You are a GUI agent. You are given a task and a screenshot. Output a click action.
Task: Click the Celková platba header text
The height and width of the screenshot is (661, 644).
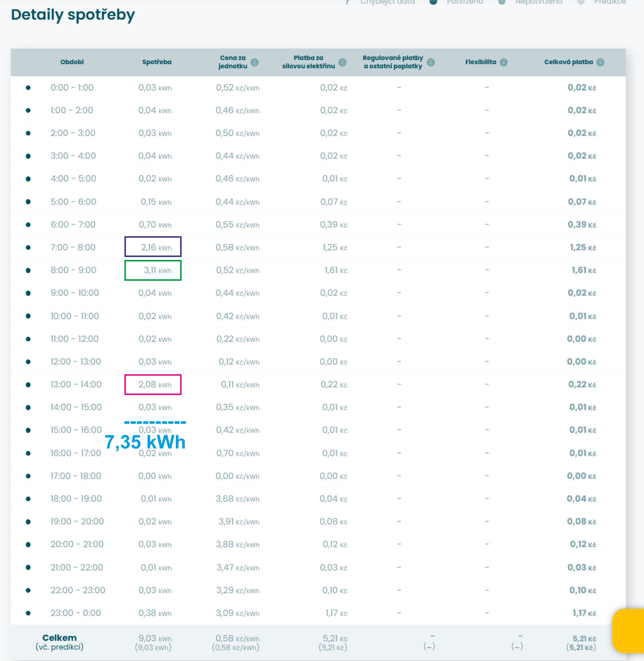point(568,62)
